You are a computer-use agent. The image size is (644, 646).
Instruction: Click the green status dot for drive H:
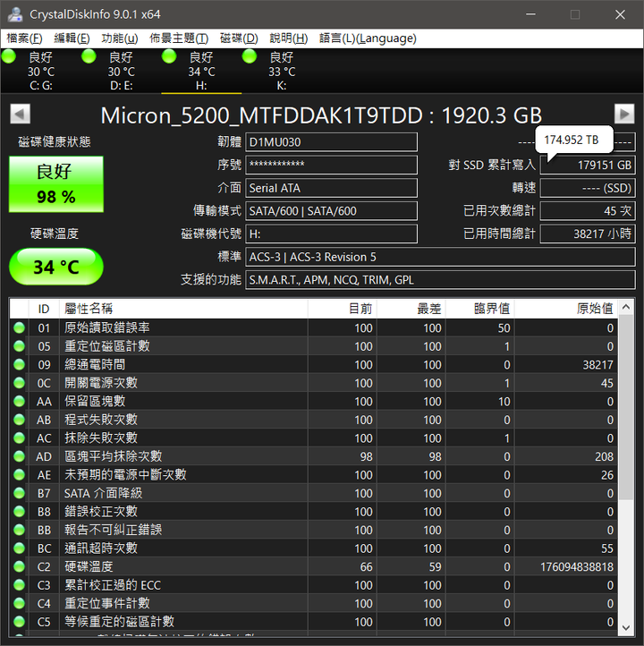(x=169, y=56)
